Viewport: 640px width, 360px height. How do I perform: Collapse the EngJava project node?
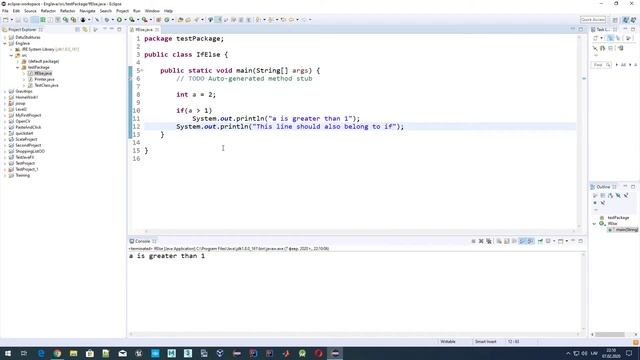point(5,43)
